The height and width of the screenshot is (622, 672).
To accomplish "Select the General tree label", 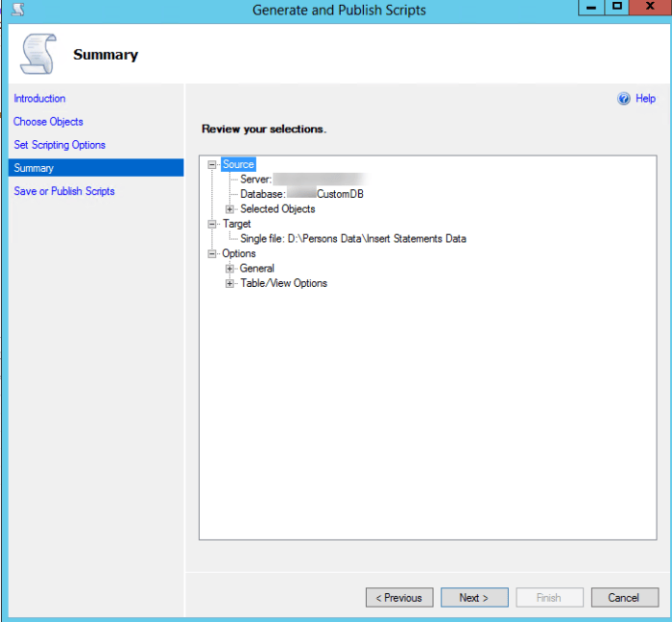I will [256, 269].
